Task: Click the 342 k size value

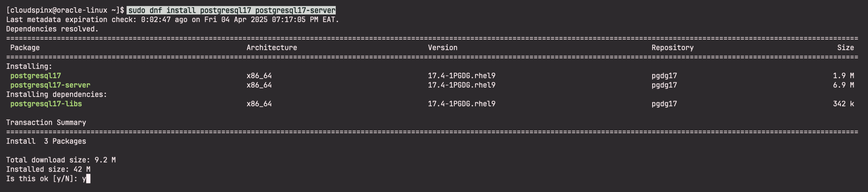Action: (843, 104)
